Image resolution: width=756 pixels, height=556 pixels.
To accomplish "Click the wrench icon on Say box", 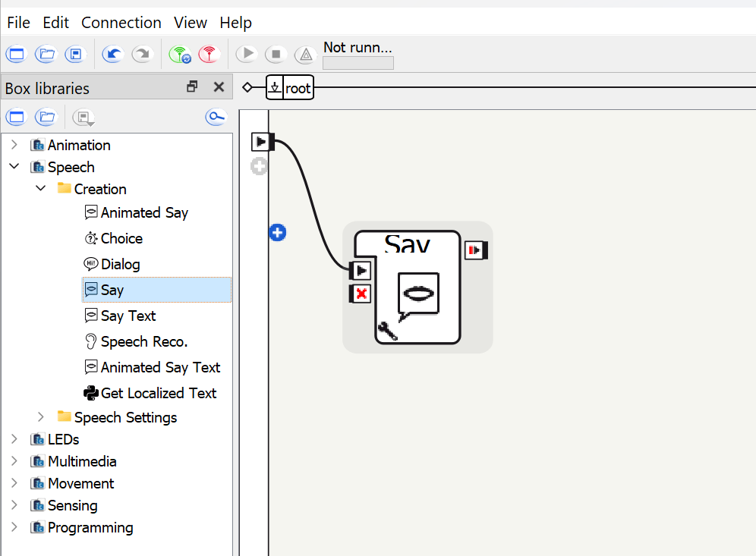I will [x=386, y=331].
